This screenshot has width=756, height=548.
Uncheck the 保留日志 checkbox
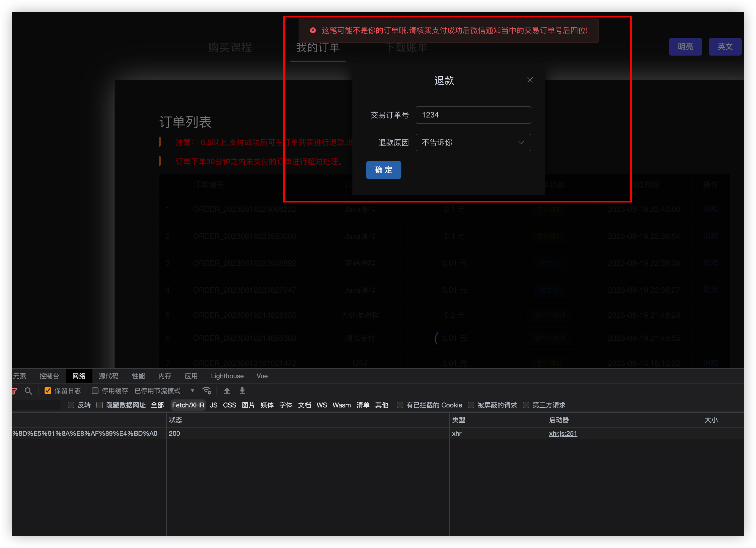pyautogui.click(x=48, y=390)
